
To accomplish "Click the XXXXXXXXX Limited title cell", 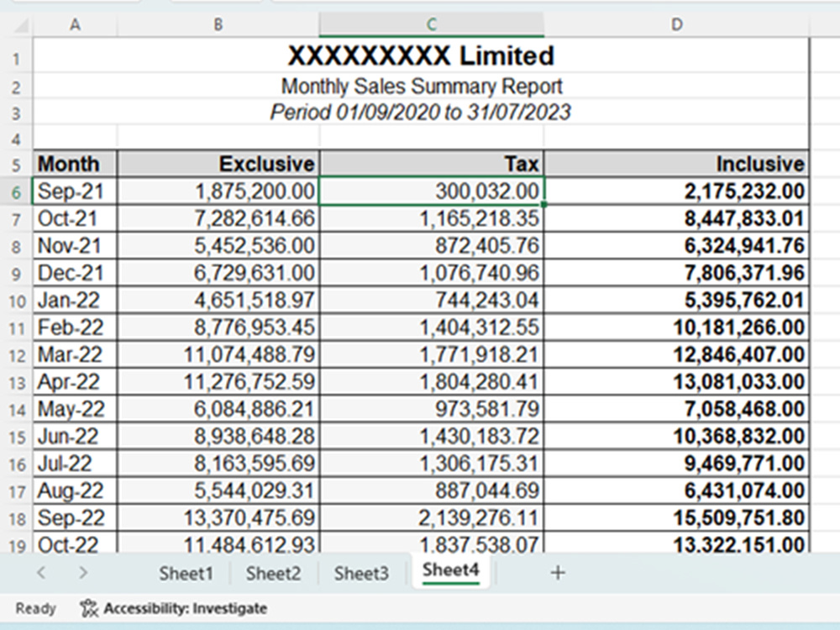I will [x=421, y=55].
